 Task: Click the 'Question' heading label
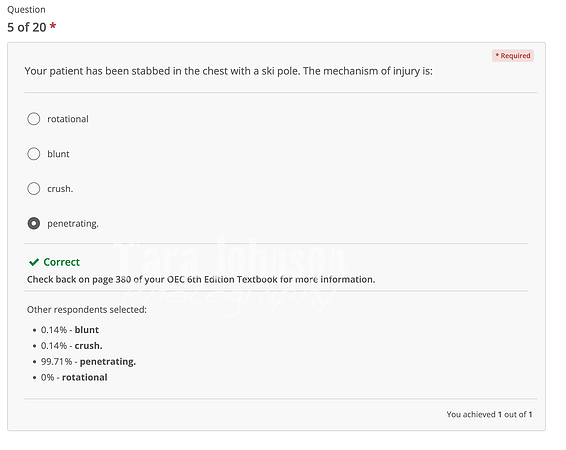(x=26, y=10)
